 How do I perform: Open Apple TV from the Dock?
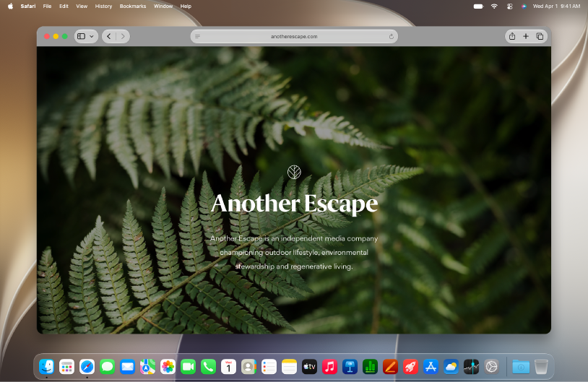coord(309,367)
